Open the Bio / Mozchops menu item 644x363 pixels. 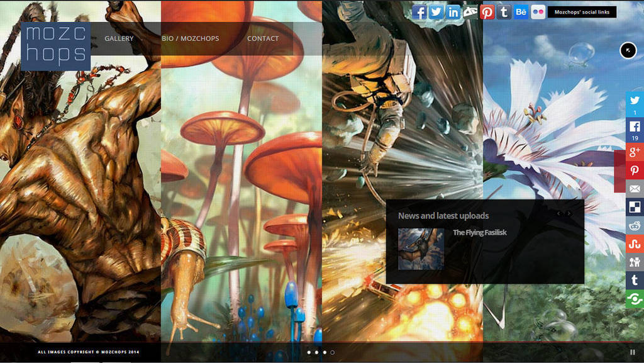(x=190, y=38)
